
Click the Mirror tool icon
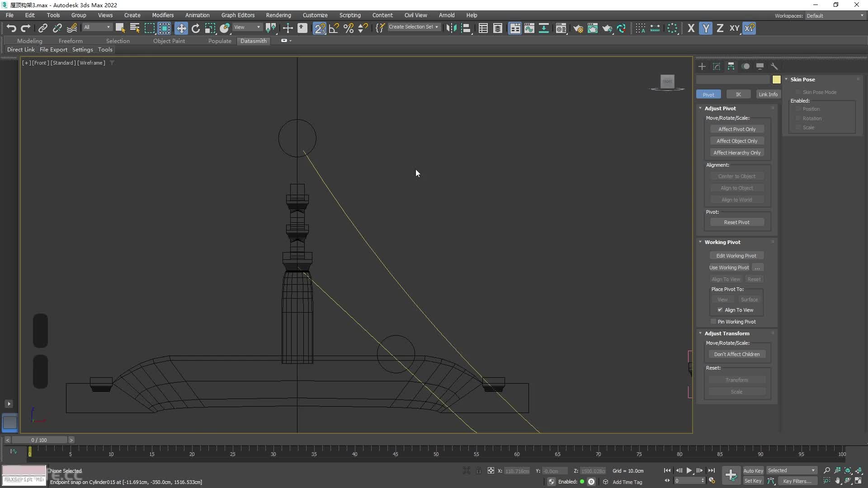(451, 28)
